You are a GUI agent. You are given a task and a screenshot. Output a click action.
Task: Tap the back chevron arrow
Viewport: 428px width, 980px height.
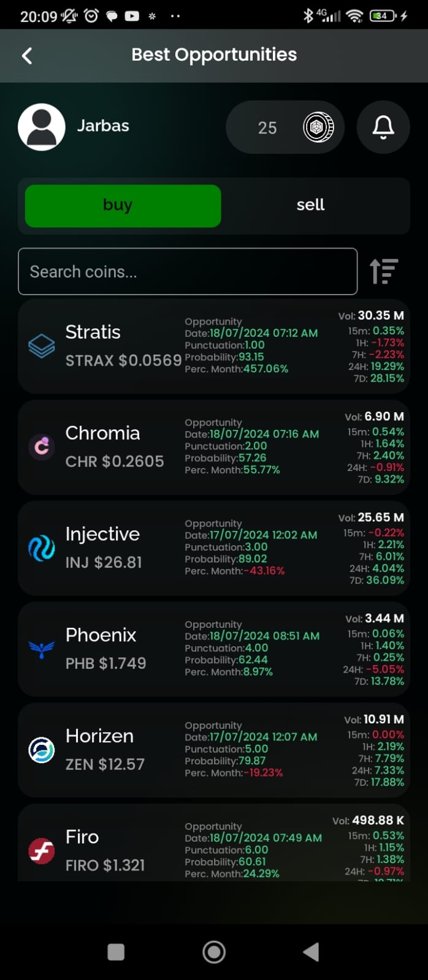(27, 55)
